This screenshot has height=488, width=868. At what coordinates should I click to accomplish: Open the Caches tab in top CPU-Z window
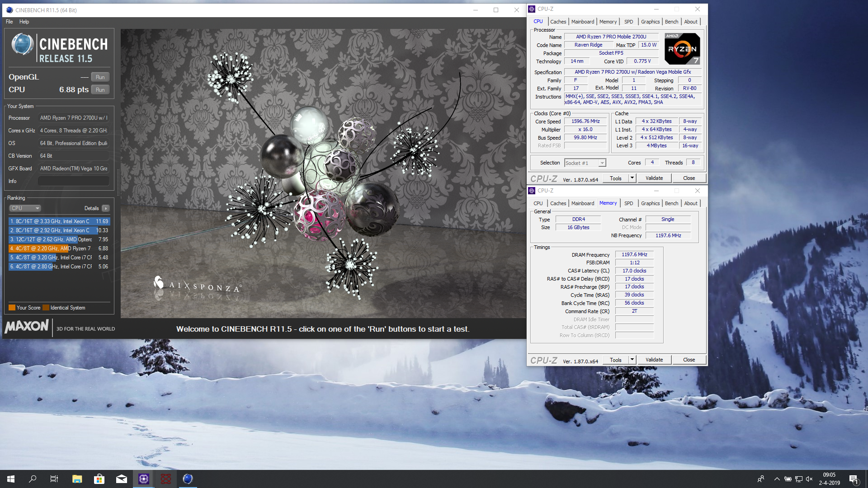point(558,22)
